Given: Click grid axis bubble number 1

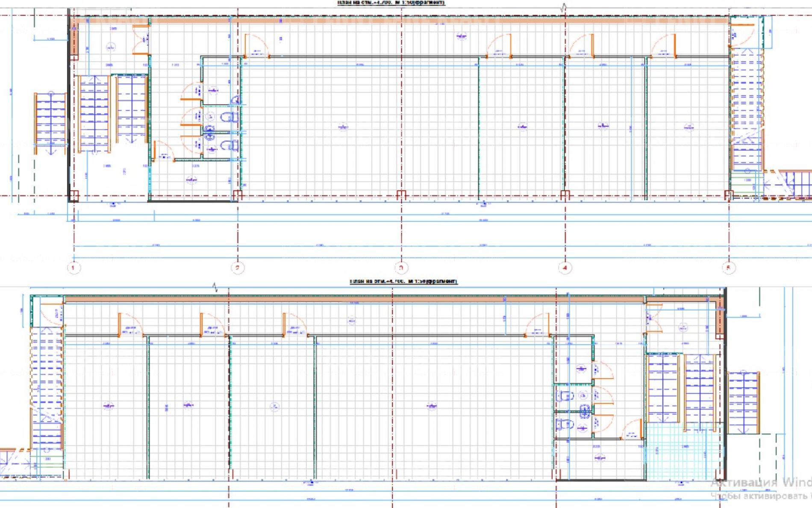Looking at the screenshot, I should click(x=74, y=268).
